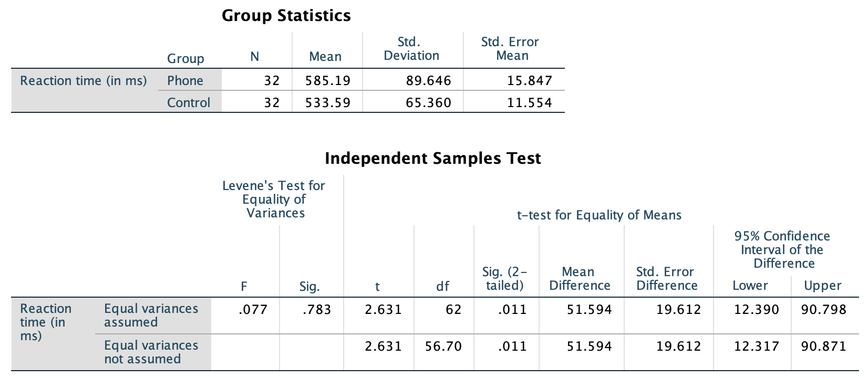
Task: Click the Phone group mean 585.19
Action: tap(327, 80)
